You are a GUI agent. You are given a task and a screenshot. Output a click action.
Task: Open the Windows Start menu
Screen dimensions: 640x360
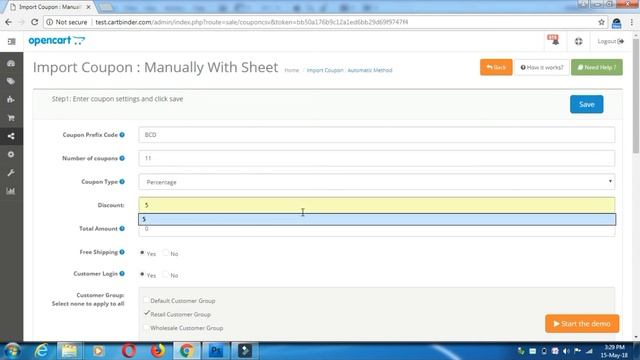pos(12,351)
